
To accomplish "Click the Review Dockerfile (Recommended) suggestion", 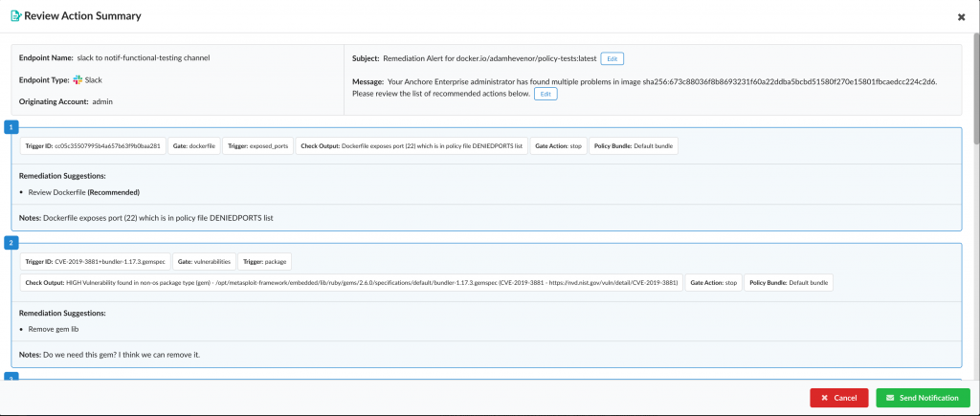I will [x=84, y=192].
